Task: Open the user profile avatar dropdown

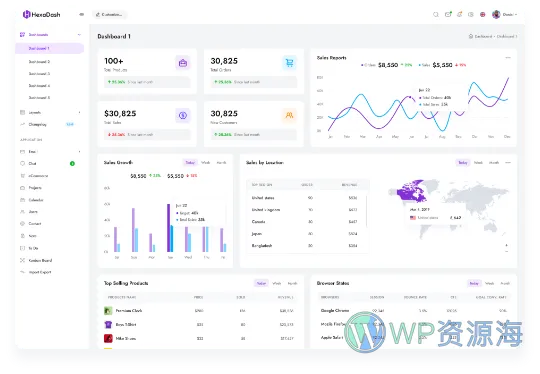Action: pyautogui.click(x=505, y=14)
